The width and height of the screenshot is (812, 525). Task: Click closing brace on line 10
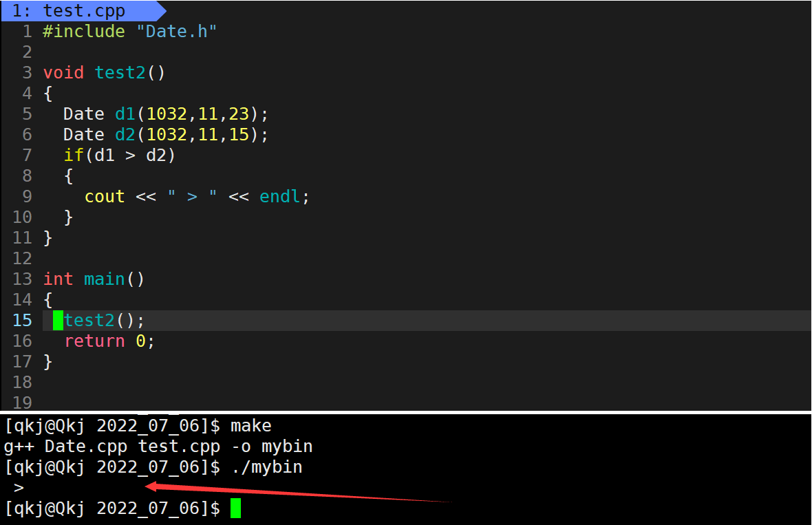tap(68, 217)
